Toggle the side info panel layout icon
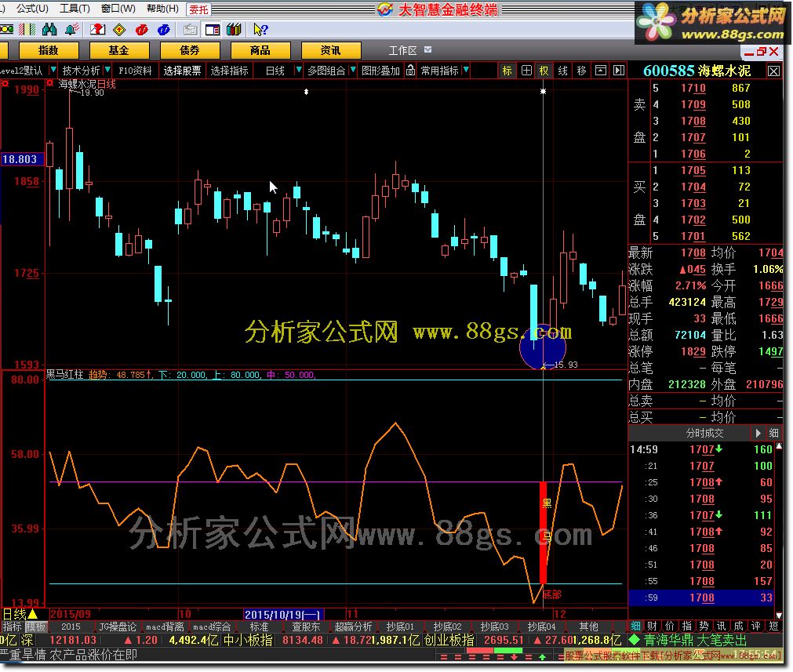793x672 pixels. pyautogui.click(x=212, y=30)
